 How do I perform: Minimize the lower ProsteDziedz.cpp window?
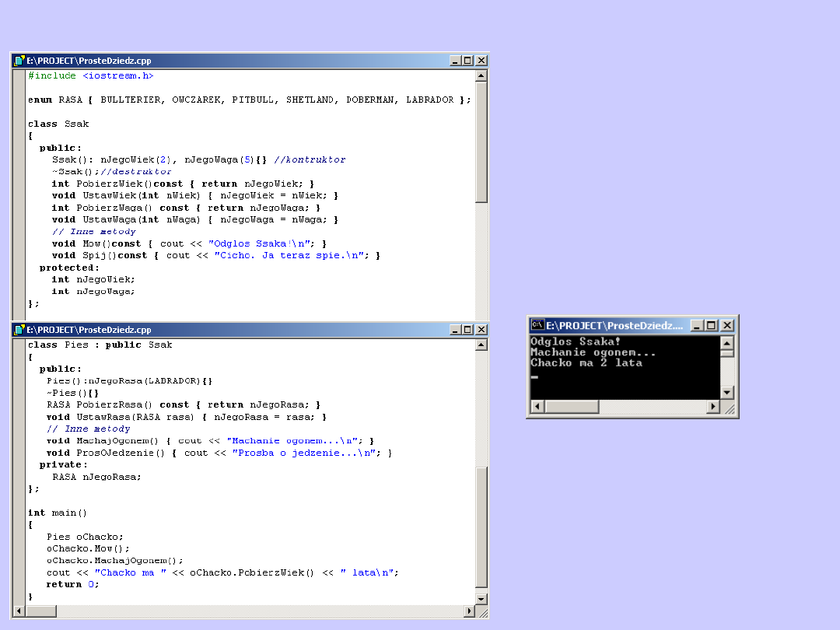coord(455,330)
